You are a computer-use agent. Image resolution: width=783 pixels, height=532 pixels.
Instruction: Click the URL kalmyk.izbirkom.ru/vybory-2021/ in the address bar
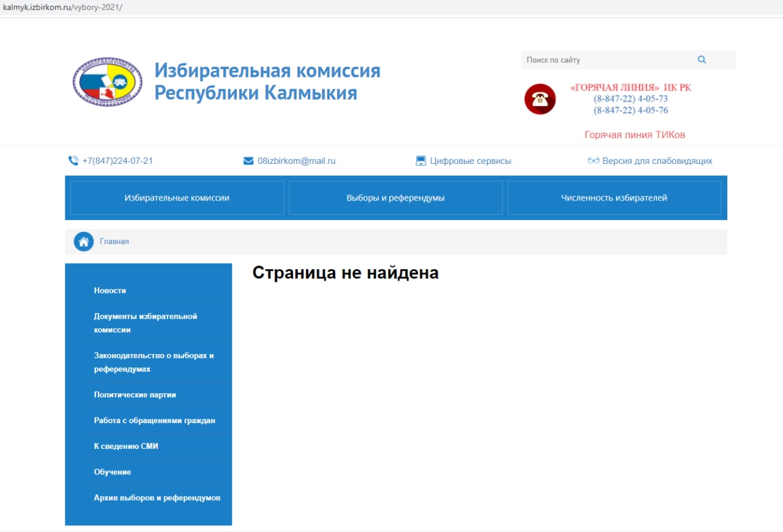click(x=63, y=7)
